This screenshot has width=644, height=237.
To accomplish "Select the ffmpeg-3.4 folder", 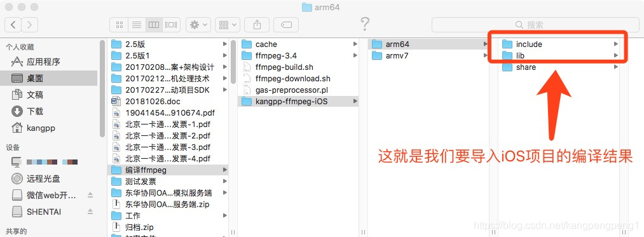I will (x=298, y=55).
